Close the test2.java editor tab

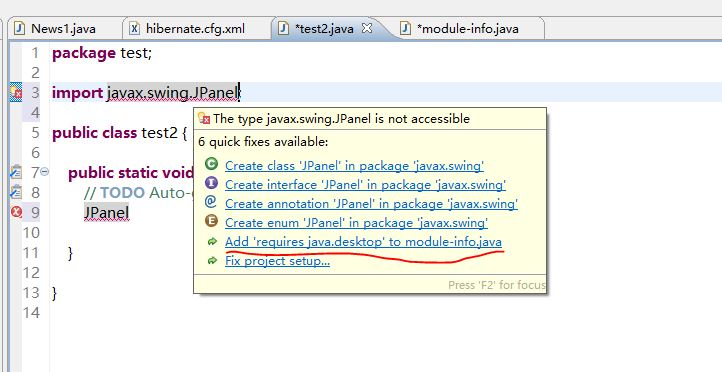(367, 29)
